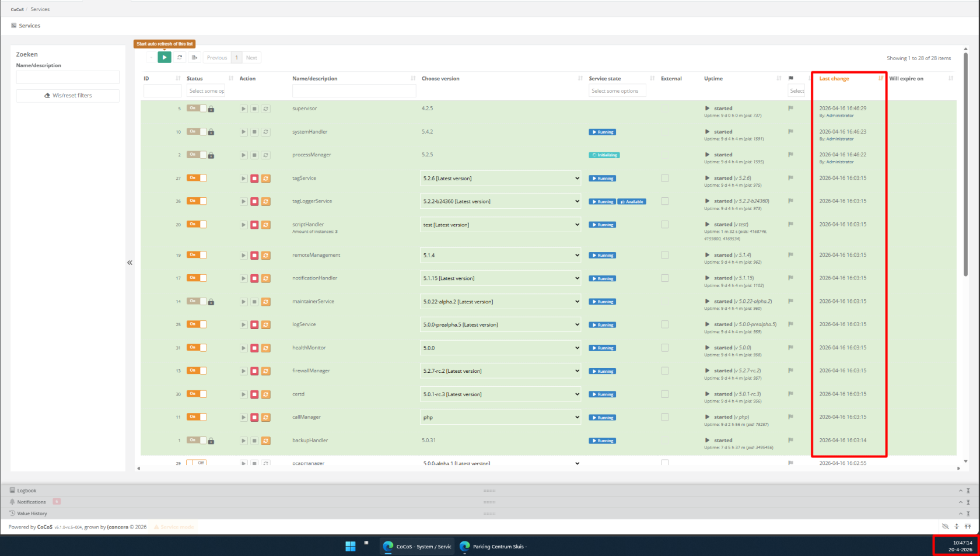Open version dropdown for tagService
Viewport: 980px width, 556px height.
point(501,179)
